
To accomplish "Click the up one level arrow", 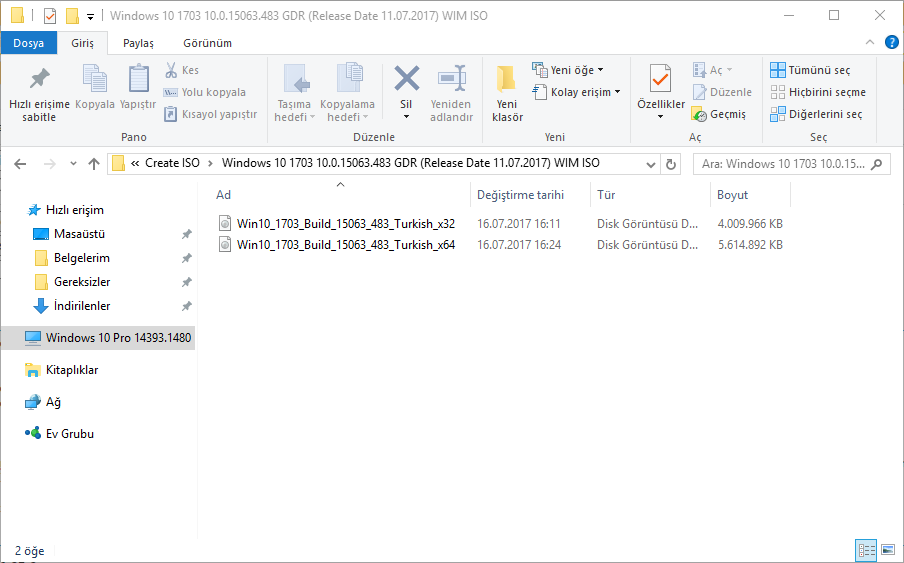I will click(94, 164).
